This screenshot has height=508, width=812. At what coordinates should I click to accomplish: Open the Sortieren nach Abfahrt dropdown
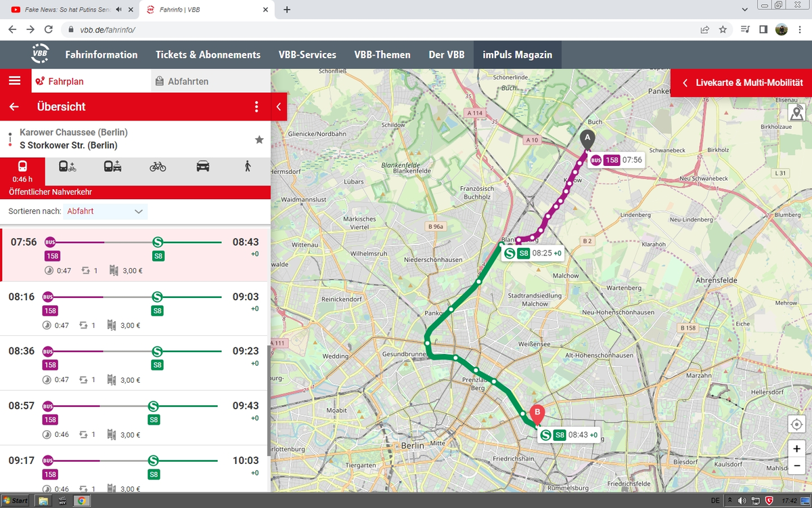click(x=105, y=211)
